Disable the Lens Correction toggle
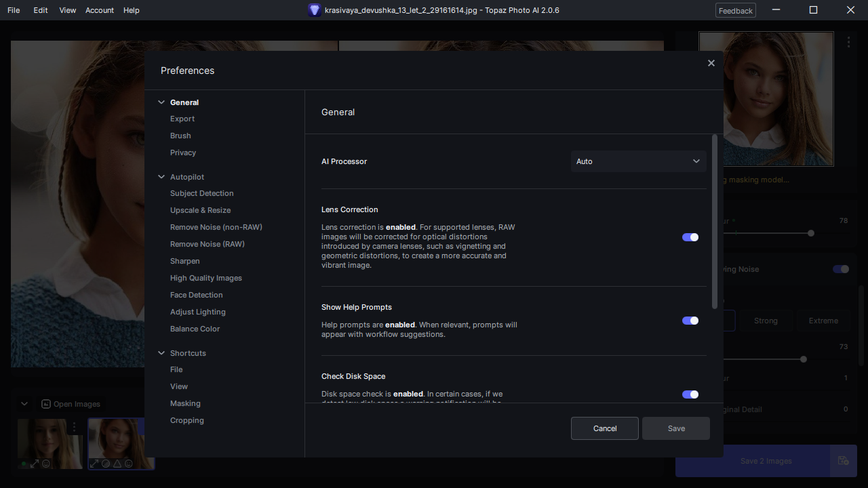This screenshot has width=868, height=488. click(x=690, y=237)
